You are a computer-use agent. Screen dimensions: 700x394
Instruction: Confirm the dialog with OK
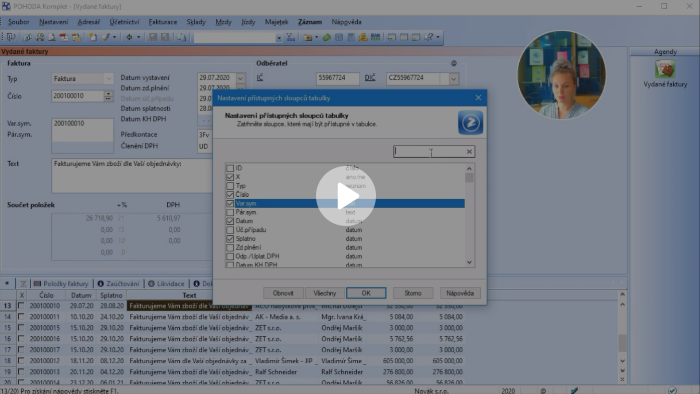(366, 293)
